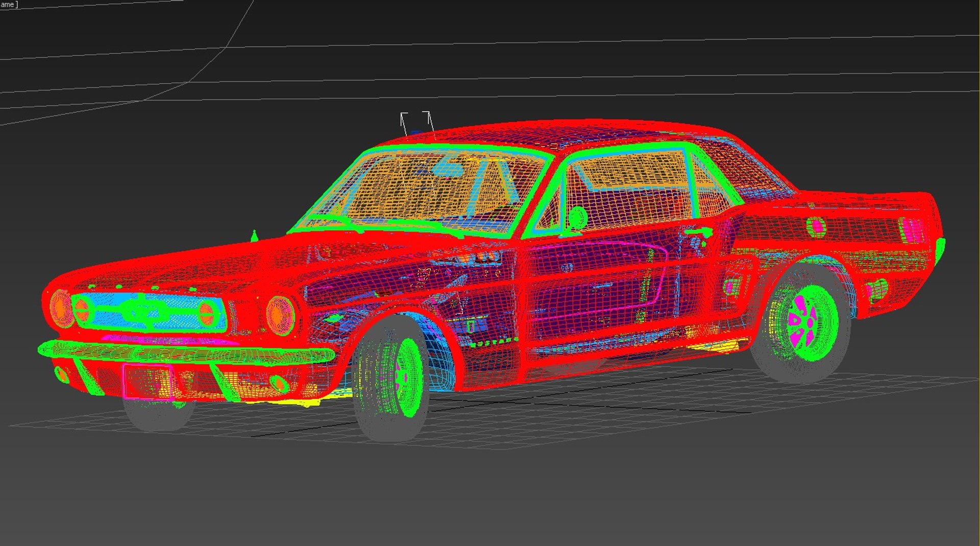Open the truncated 'ame ]' viewport shading label
Viewport: 980px width, 546px height.
9,5
